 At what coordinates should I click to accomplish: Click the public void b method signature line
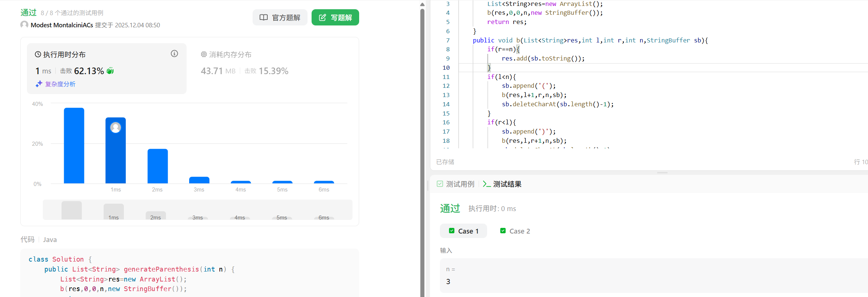click(590, 40)
